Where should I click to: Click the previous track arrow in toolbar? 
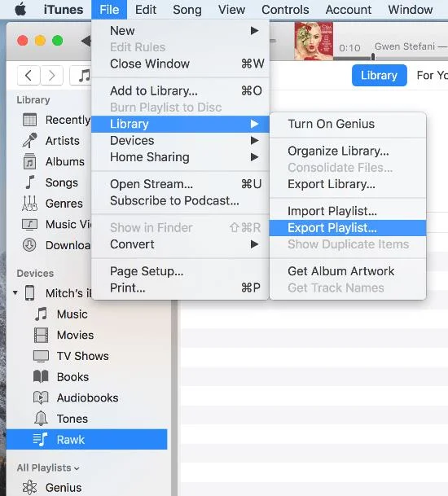pos(86,41)
